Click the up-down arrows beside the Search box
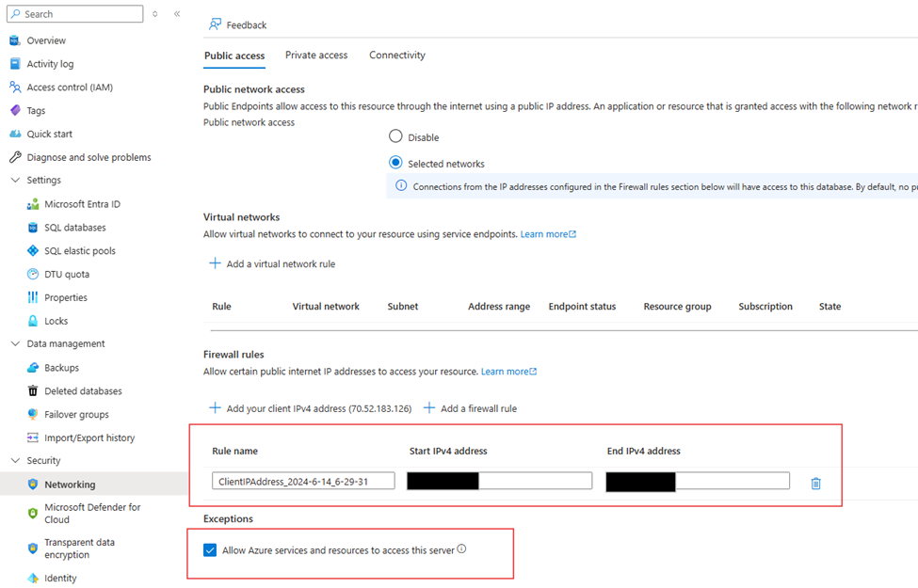The height and width of the screenshot is (588, 918). (155, 14)
